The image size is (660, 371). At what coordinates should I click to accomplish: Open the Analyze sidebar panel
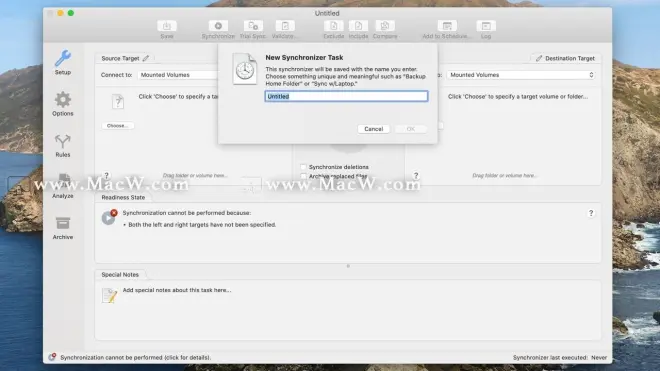[x=63, y=187]
